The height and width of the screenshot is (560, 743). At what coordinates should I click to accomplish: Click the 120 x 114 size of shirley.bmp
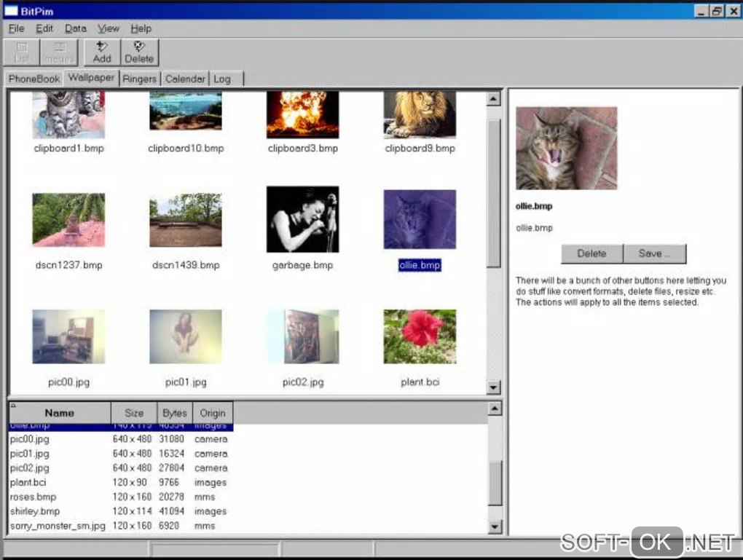[132, 511]
